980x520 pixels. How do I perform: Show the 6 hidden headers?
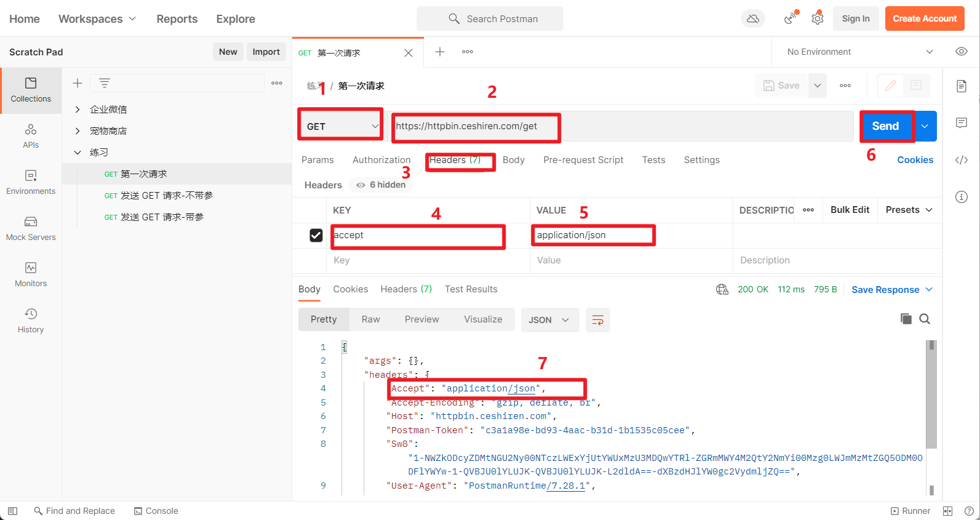(x=381, y=185)
